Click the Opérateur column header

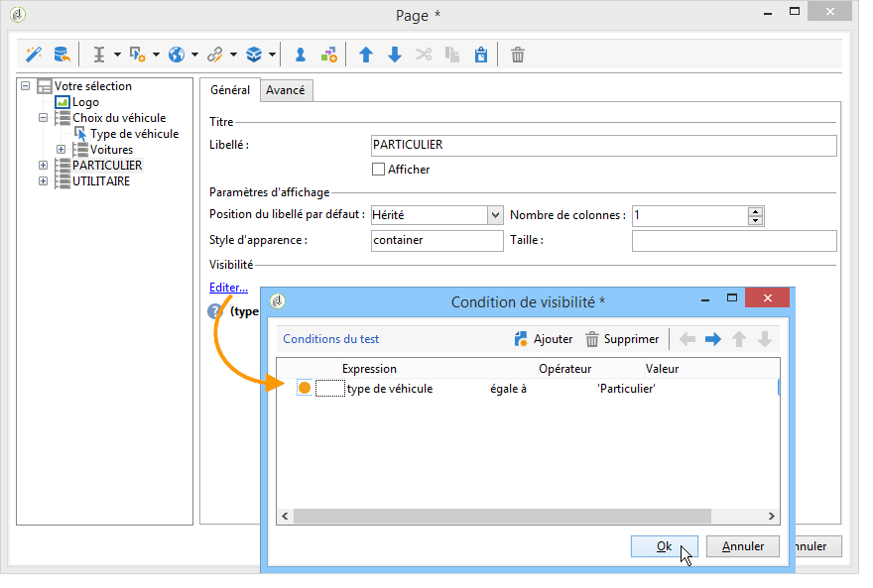click(x=590, y=369)
